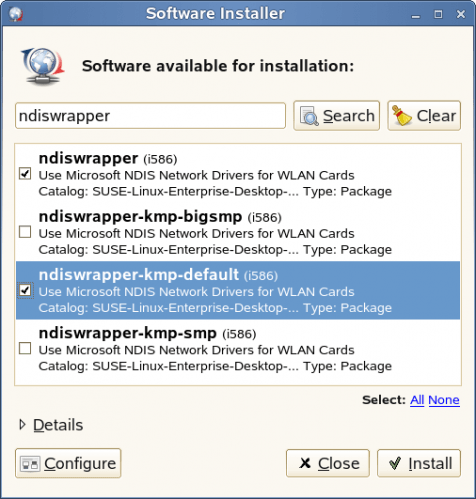Screen dimensions: 476x499
Task: Click the Clear button
Action: [x=424, y=116]
